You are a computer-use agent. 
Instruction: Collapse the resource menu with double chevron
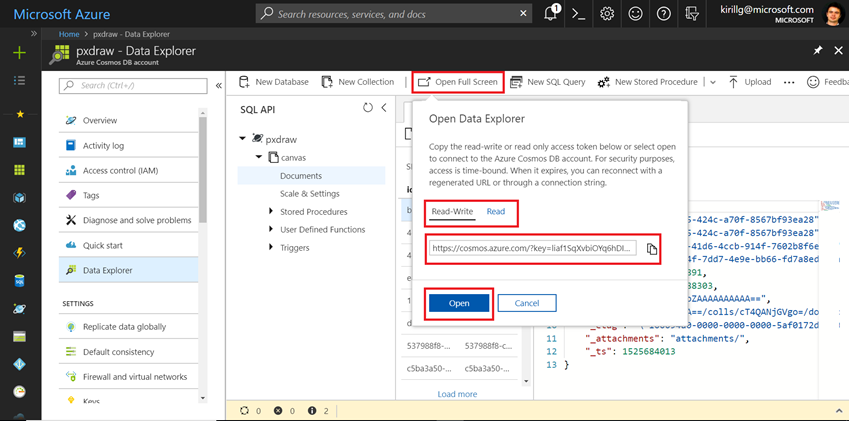(x=219, y=85)
